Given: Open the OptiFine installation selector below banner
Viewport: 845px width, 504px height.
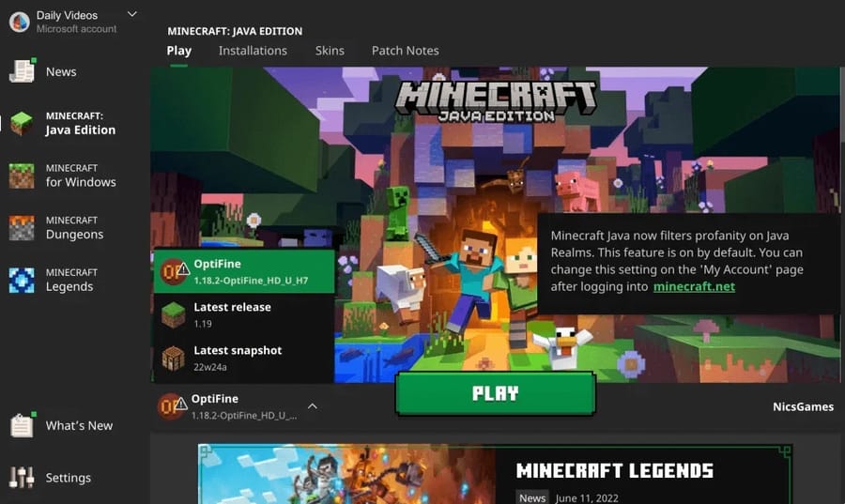Looking at the screenshot, I should [231, 406].
